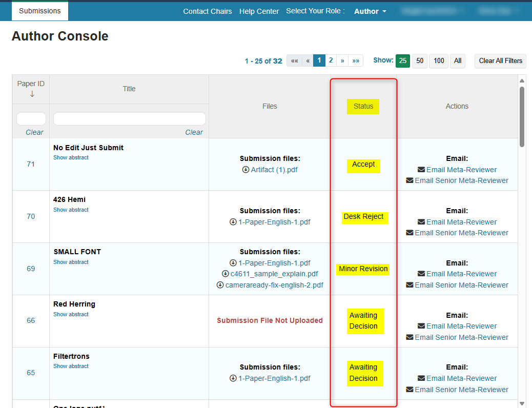This screenshot has height=408, width=532.
Task: Click download icon beside Artifact (1).pdf
Action: (245, 170)
